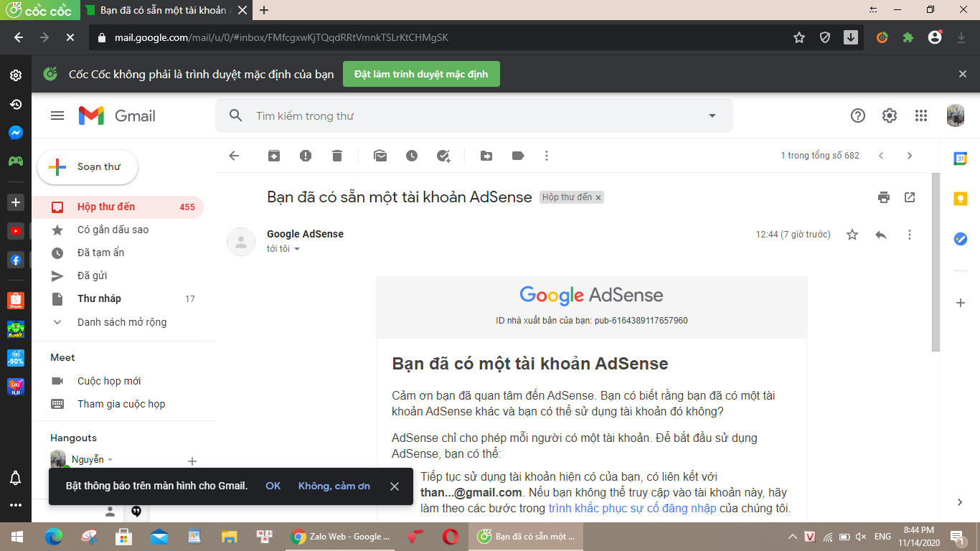Viewport: 980px width, 551px height.
Task: Add email to Tasks
Action: pyautogui.click(x=443, y=156)
